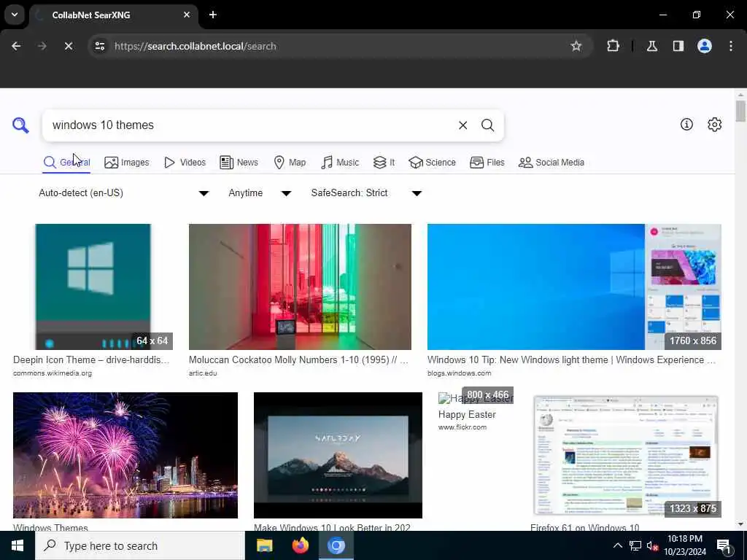The image size is (747, 560).
Task: Open the Extensions puzzle icon
Action: tap(613, 46)
